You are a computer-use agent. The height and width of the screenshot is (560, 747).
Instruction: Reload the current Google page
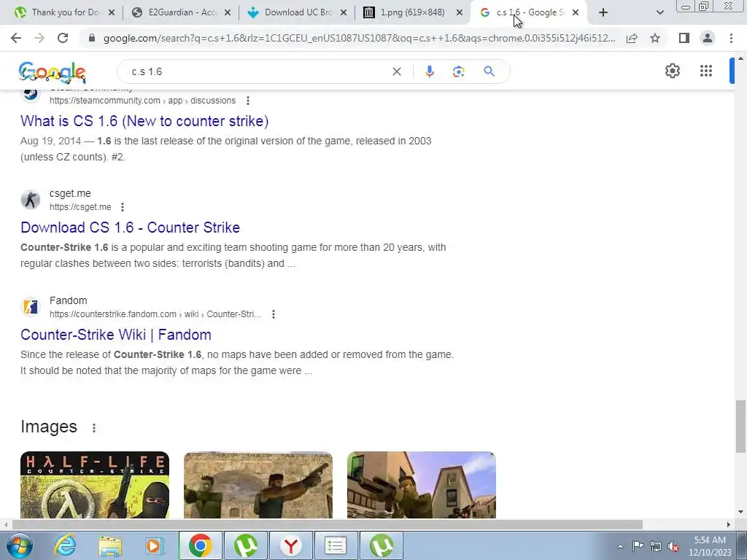tap(63, 38)
